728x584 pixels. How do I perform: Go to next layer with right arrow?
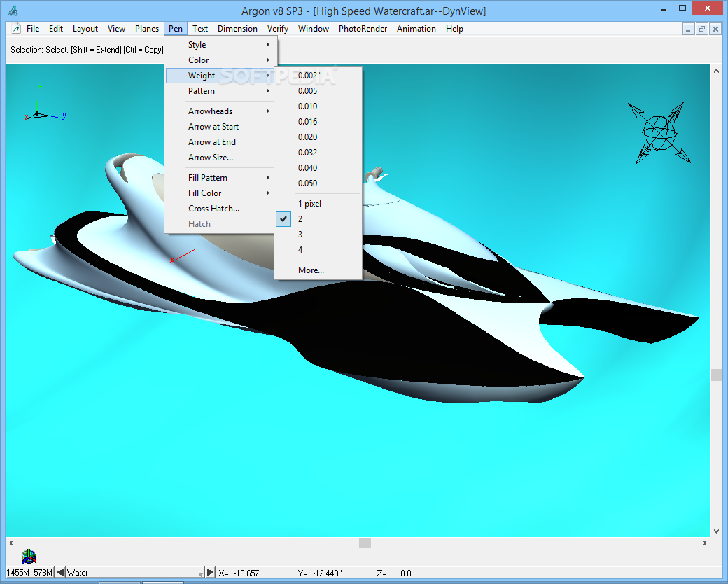pos(210,572)
